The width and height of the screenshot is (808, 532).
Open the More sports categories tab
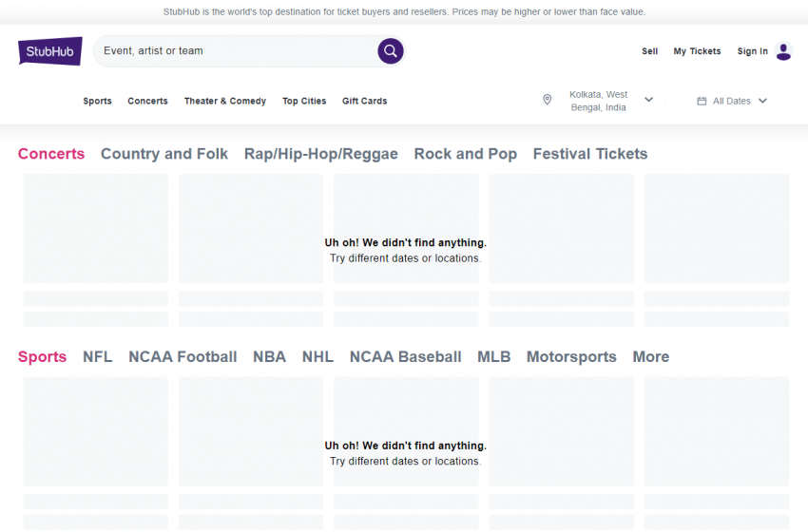651,356
